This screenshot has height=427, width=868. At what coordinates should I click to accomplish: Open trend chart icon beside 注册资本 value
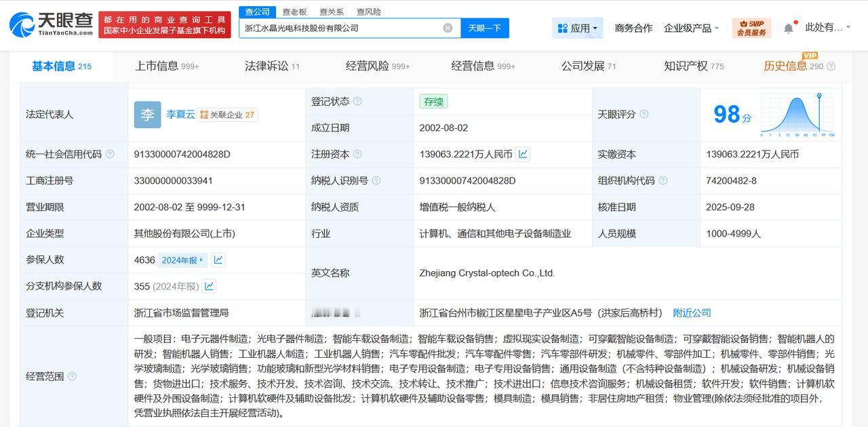pos(523,154)
